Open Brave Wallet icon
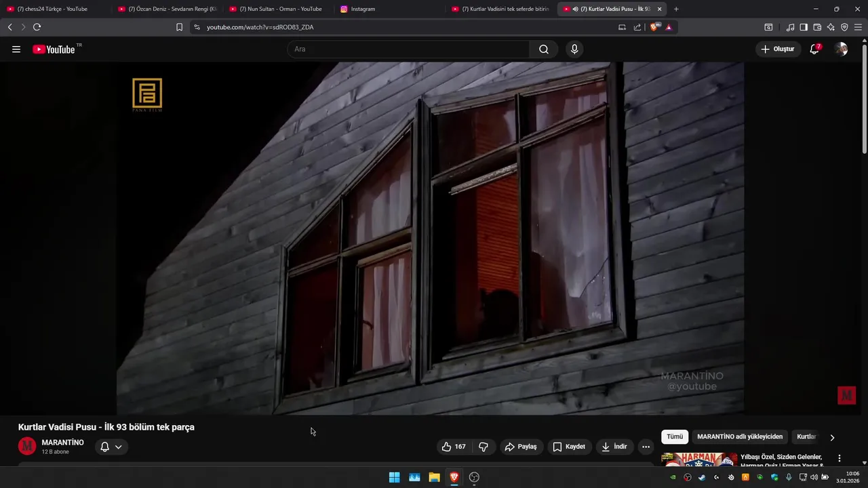 (x=817, y=27)
